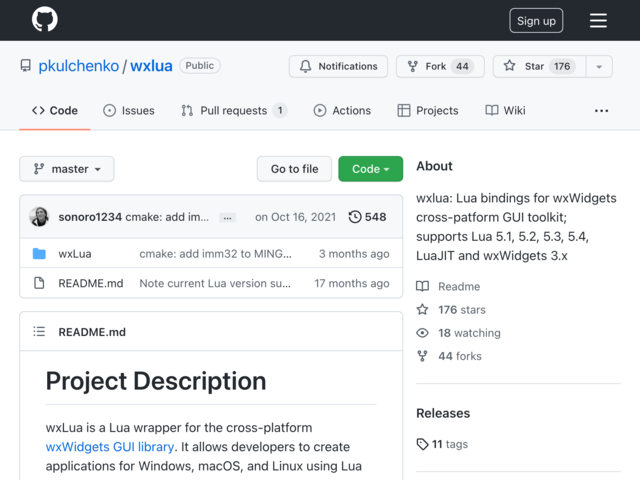Click the Sign up button
Viewport: 640px width, 480px height.
coord(536,20)
